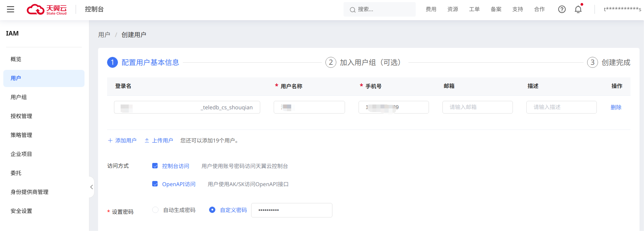Click the 配置用户基本信息 step label
This screenshot has width=644, height=231.
[x=150, y=62]
